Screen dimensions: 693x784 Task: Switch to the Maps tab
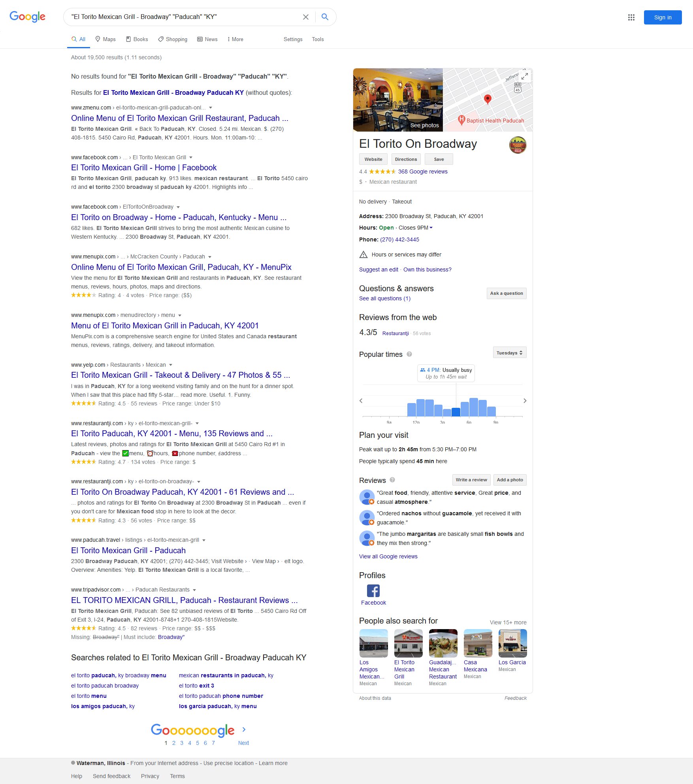tap(105, 39)
